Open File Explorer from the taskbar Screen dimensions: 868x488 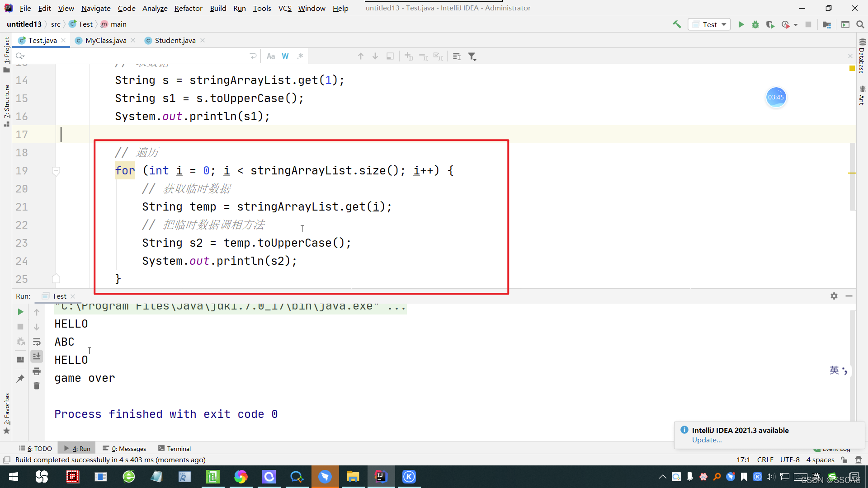tap(353, 477)
